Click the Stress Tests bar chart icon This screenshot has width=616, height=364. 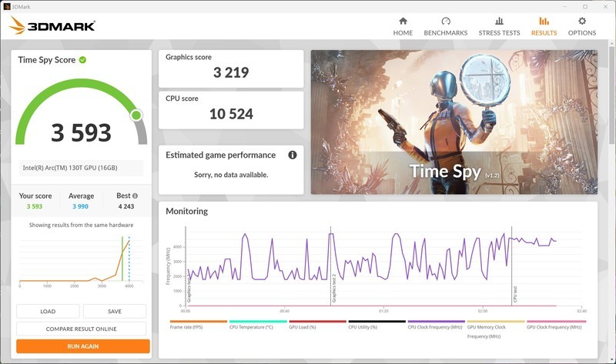(499, 21)
